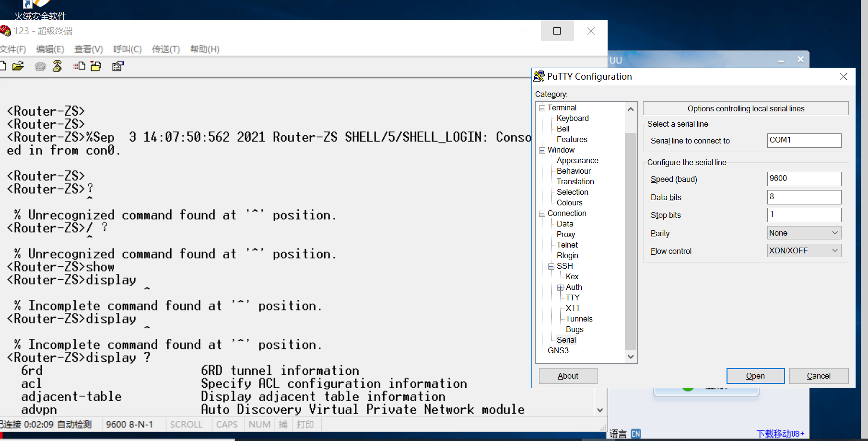This screenshot has width=868, height=441.
Task: Click the 自动检测 status bar entry
Action: [x=74, y=425]
